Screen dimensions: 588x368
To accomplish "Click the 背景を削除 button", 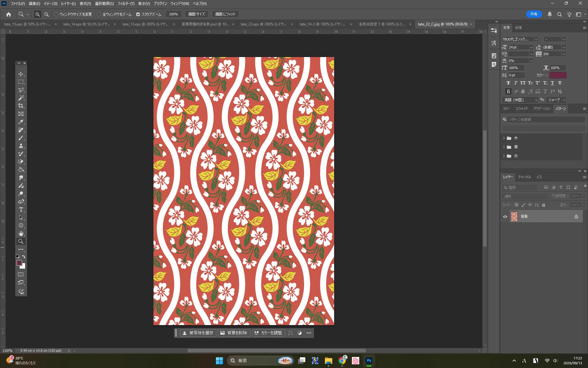I will 234,333.
